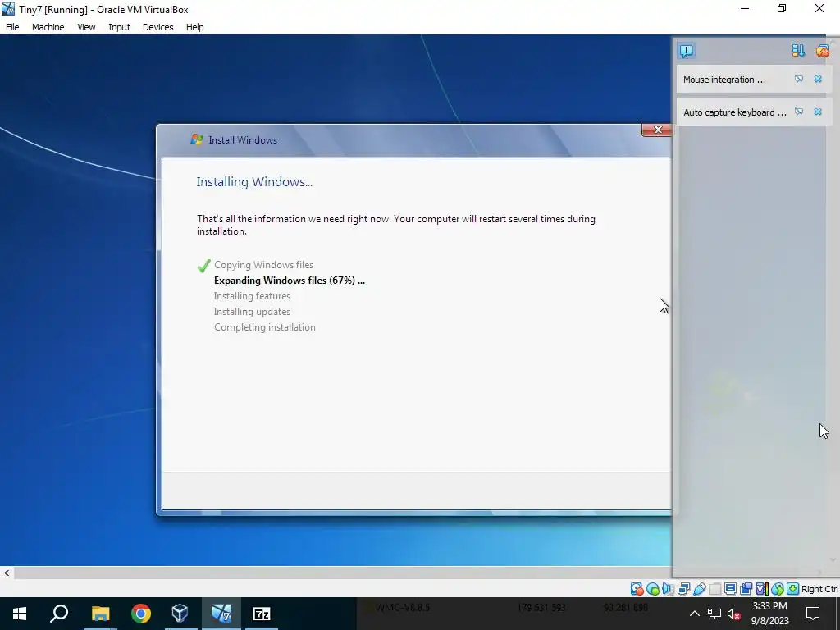Open VirtualBox Manager from the taskbar
Viewport: 840px width, 630px height.
click(x=180, y=614)
